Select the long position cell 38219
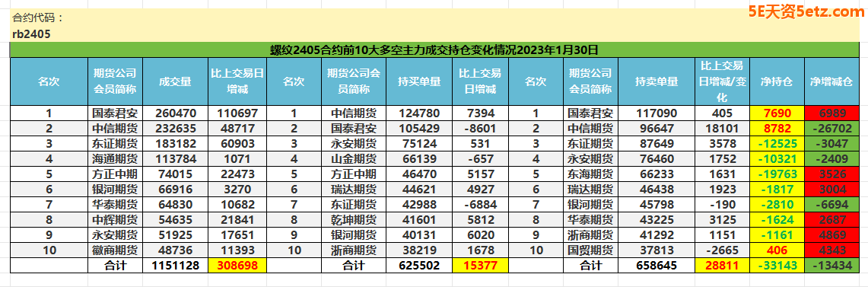The width and height of the screenshot is (868, 287). pos(419,250)
